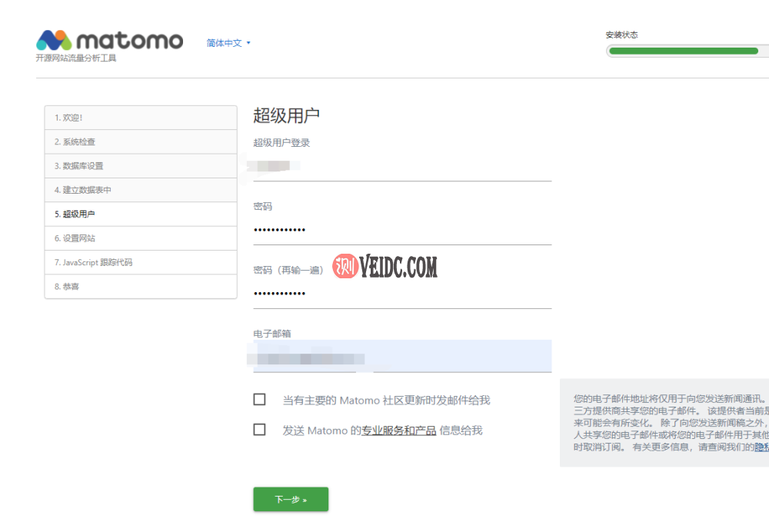
Task: Select step 1. 欢迎! in the sidebar
Action: [x=141, y=118]
